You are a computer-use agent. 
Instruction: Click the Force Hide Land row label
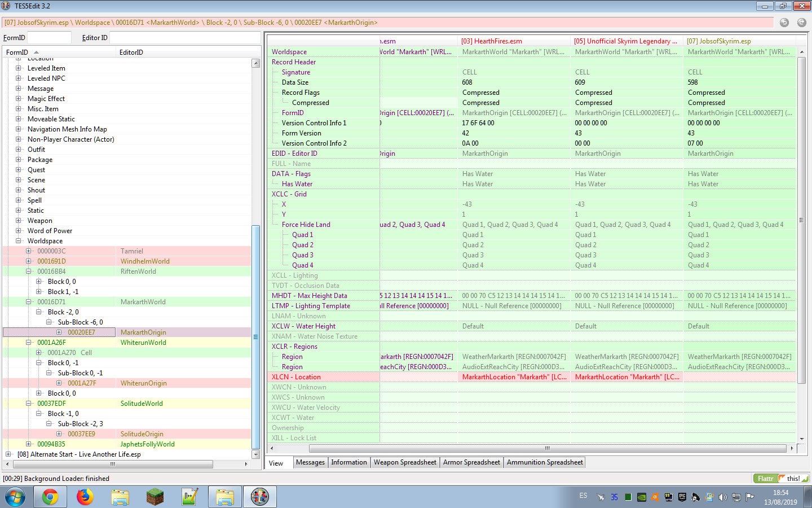[306, 225]
